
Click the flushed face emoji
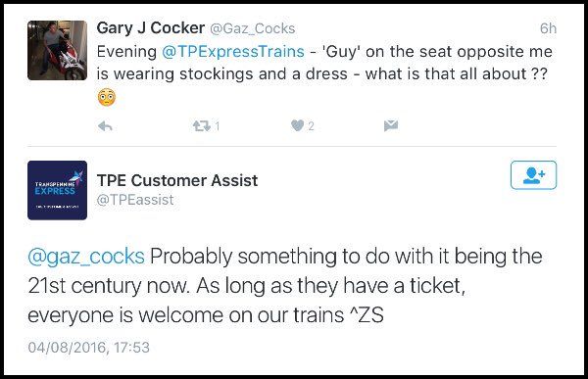point(107,97)
